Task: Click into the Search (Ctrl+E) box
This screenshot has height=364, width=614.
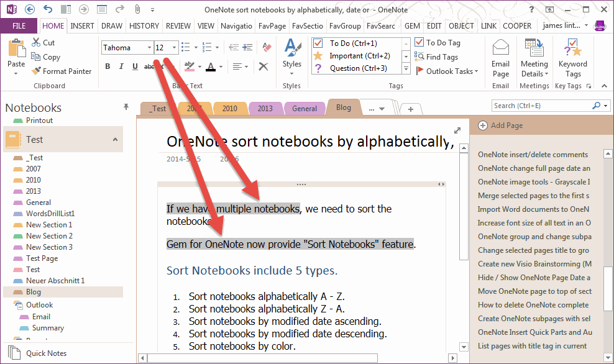Action: click(x=542, y=106)
